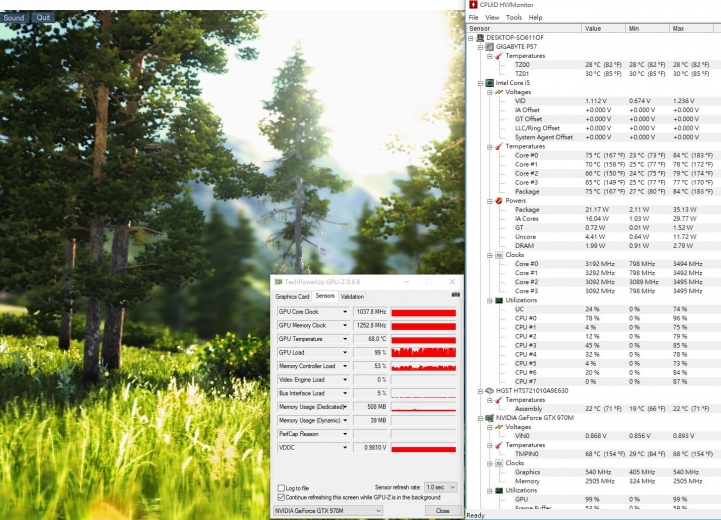This screenshot has width=721, height=520.
Task: Click the NVIDIA GeForce GTX 970M card icon
Action: (x=489, y=418)
